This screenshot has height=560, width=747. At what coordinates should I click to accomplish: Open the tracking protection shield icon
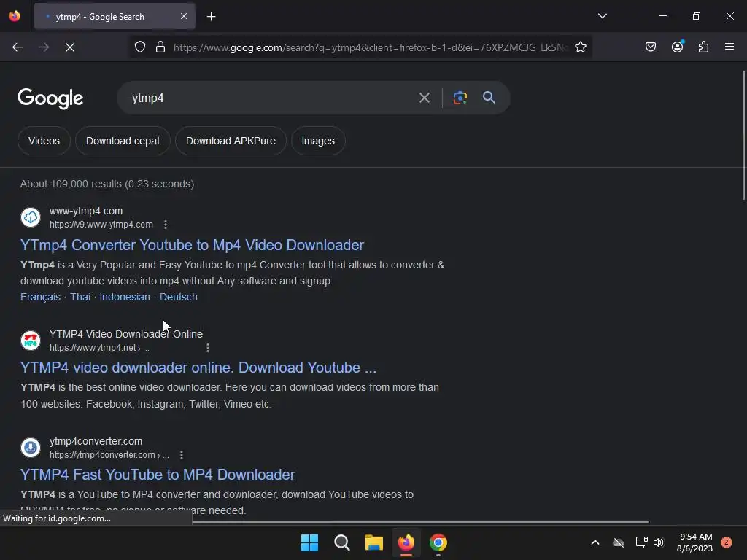(139, 47)
